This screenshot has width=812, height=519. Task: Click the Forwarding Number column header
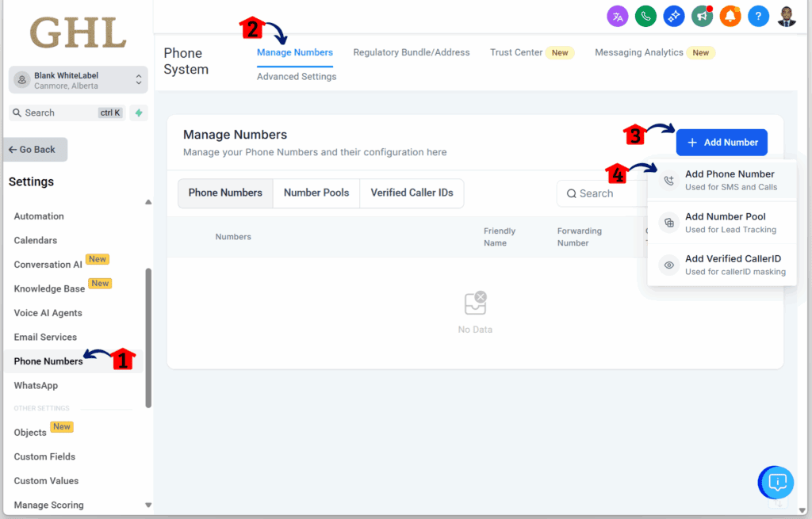pos(579,237)
